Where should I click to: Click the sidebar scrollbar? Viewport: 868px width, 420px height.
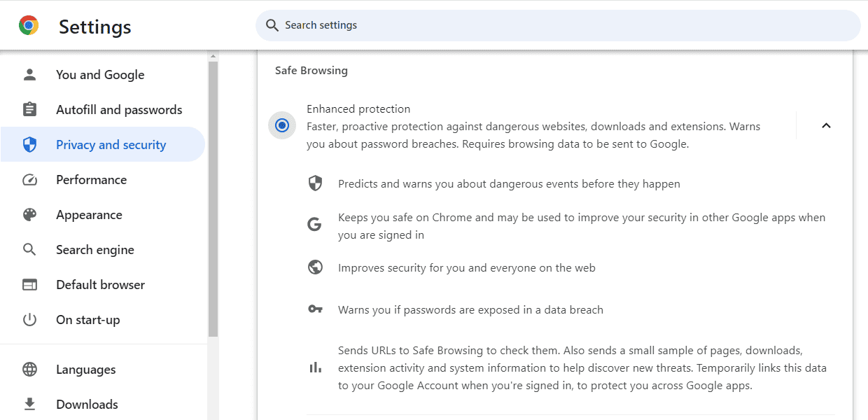(x=212, y=196)
